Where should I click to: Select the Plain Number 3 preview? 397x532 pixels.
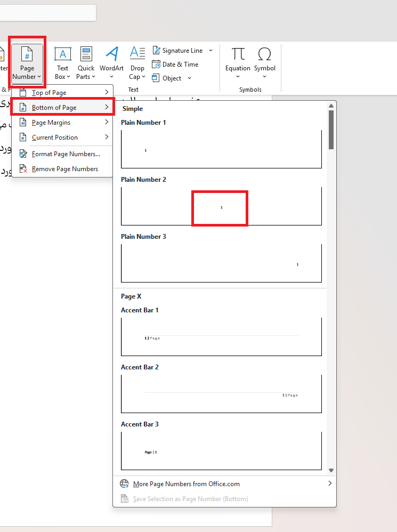point(221,263)
